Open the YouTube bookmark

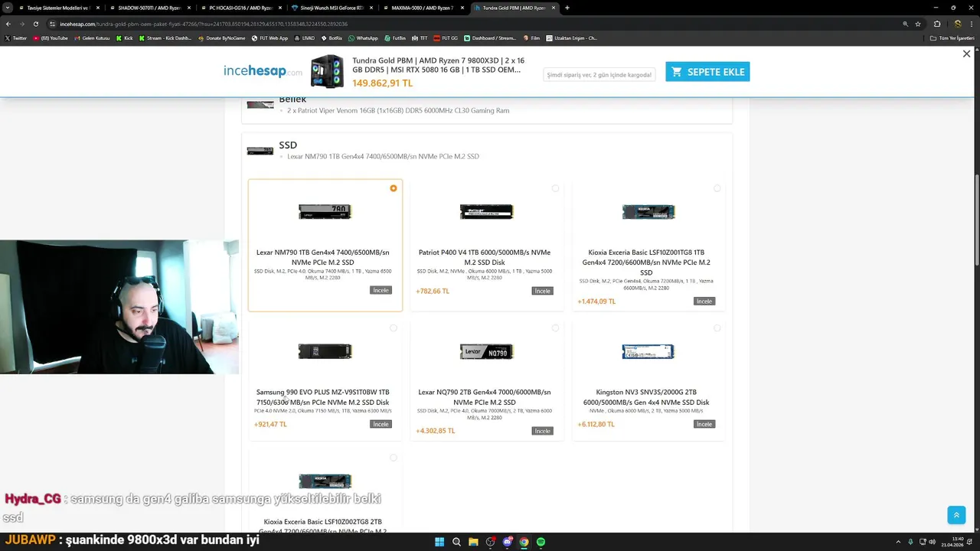pos(51,37)
